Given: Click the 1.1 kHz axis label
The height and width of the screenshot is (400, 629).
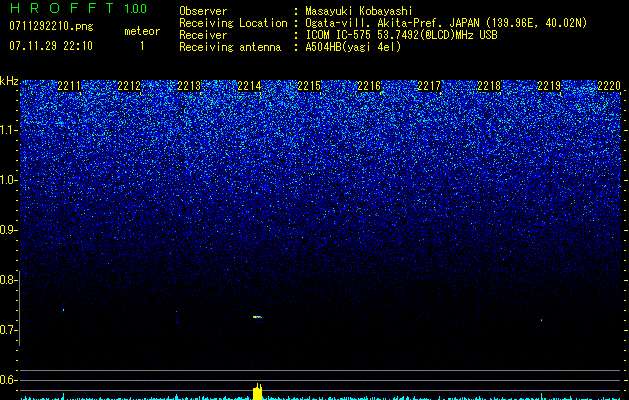Looking at the screenshot, I should pyautogui.click(x=8, y=130).
